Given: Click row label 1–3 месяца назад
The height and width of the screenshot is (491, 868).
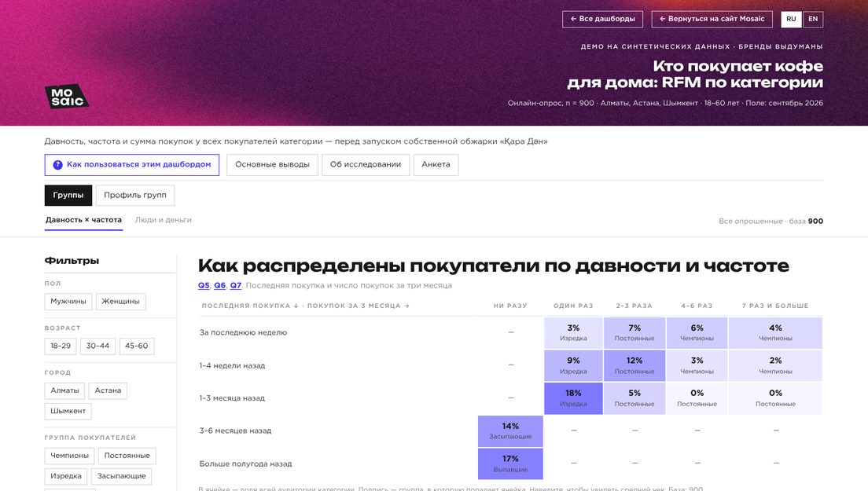Looking at the screenshot, I should tap(232, 398).
